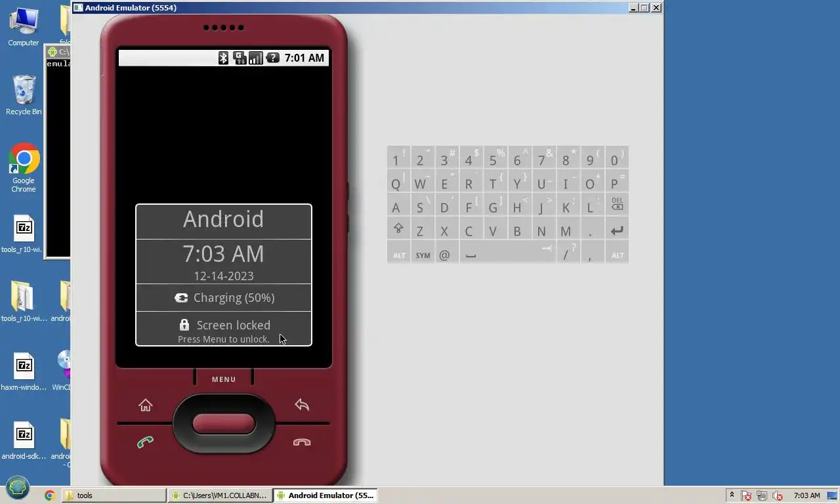Select the haxm-windo 7z archive icon
Screen dimensions: 840x504
[24, 371]
